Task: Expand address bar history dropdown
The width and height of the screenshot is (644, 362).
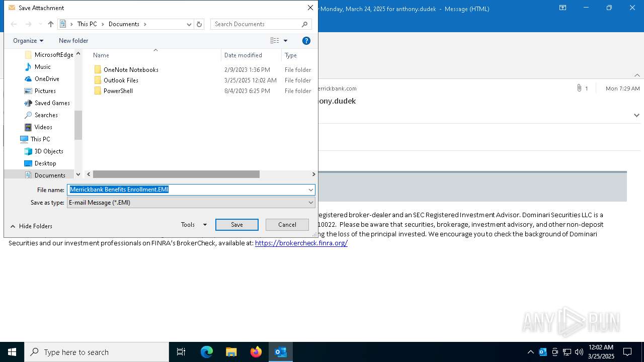Action: pyautogui.click(x=189, y=24)
